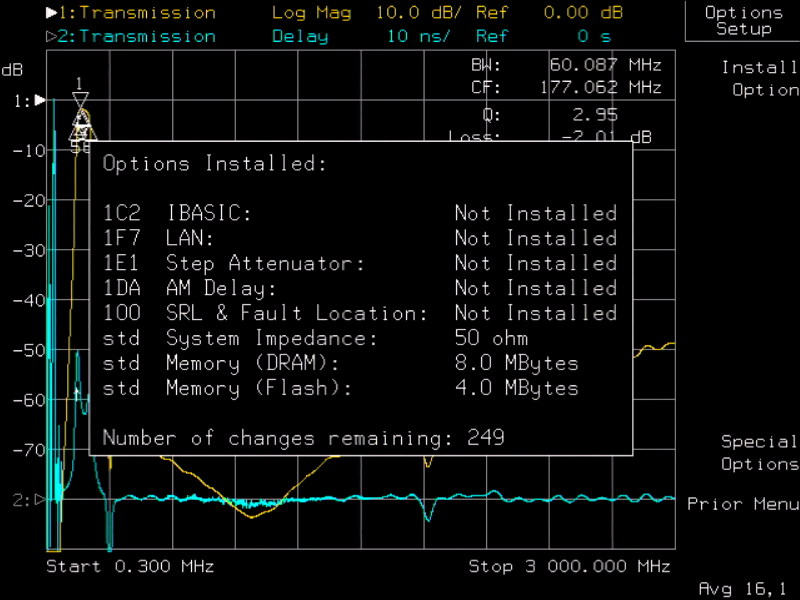The width and height of the screenshot is (800, 600).
Task: Click the Avg 16,1 averaging indicator
Action: coord(742,587)
